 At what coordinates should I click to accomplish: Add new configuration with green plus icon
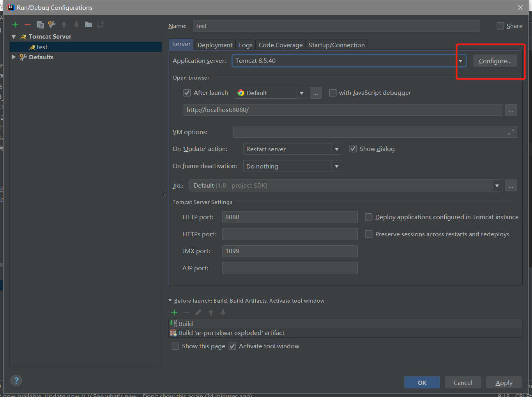coord(15,25)
